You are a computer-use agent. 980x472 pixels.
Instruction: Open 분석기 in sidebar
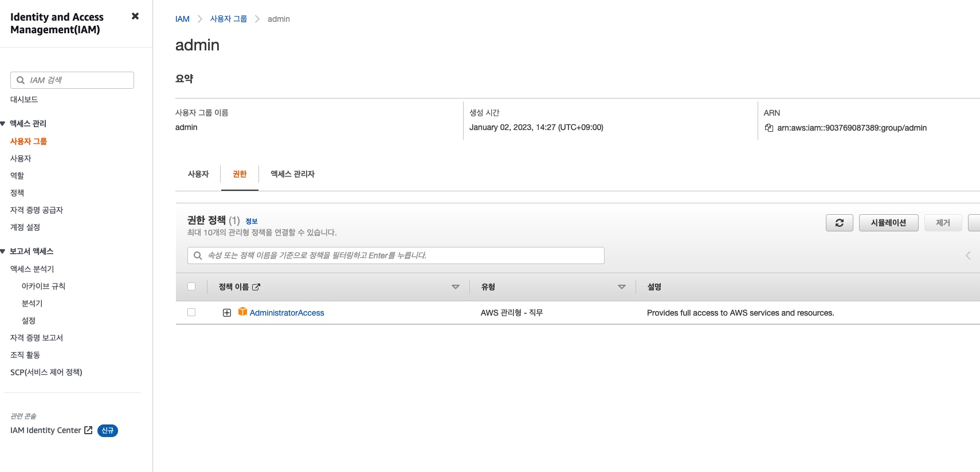pyautogui.click(x=32, y=304)
